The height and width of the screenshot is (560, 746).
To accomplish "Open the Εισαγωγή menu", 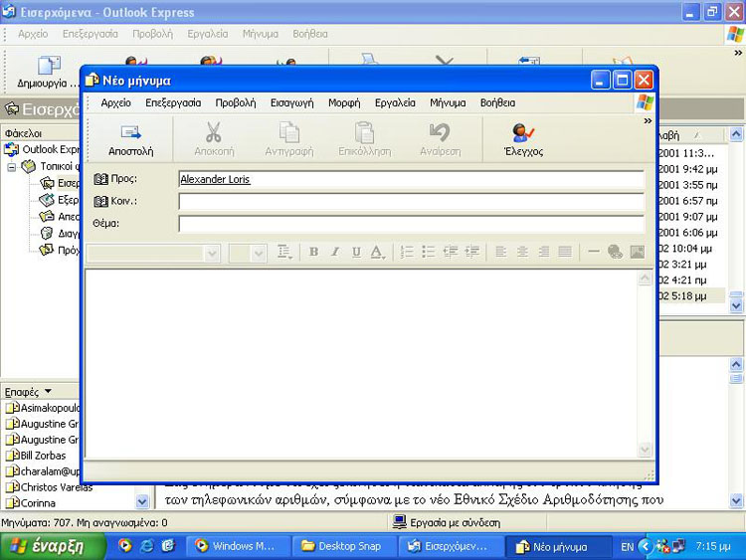I will (x=292, y=102).
